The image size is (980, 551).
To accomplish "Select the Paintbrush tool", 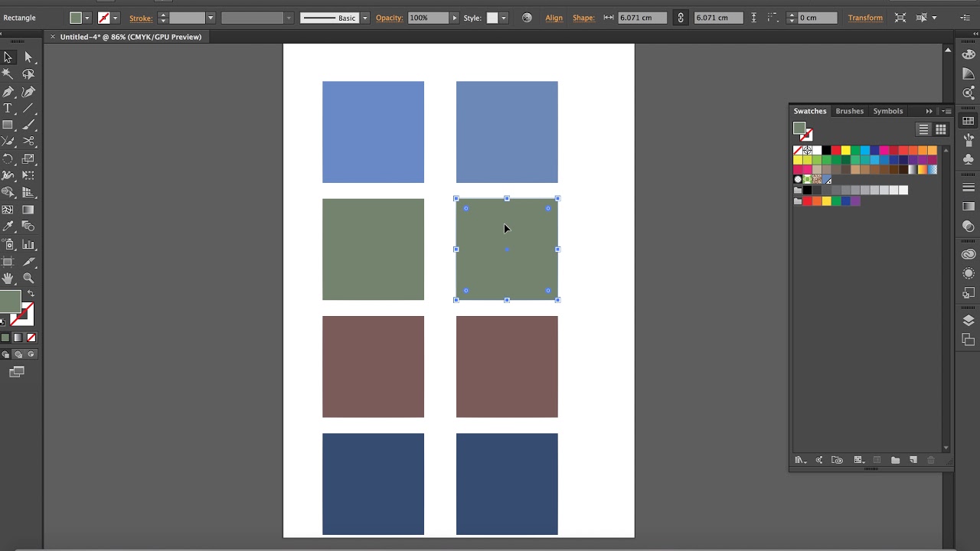I will point(28,125).
